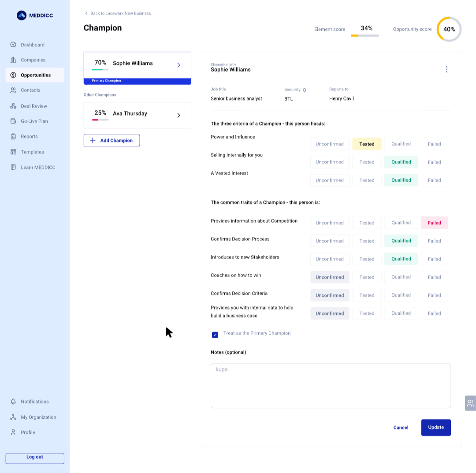Click the Deal Review icon in sidebar
The height and width of the screenshot is (473, 476).
[x=13, y=106]
